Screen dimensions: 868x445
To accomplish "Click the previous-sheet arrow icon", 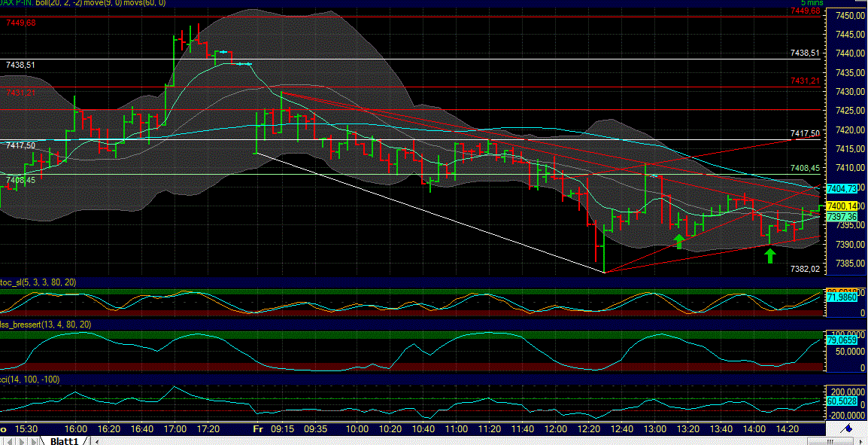I will pyautogui.click(x=9, y=441).
